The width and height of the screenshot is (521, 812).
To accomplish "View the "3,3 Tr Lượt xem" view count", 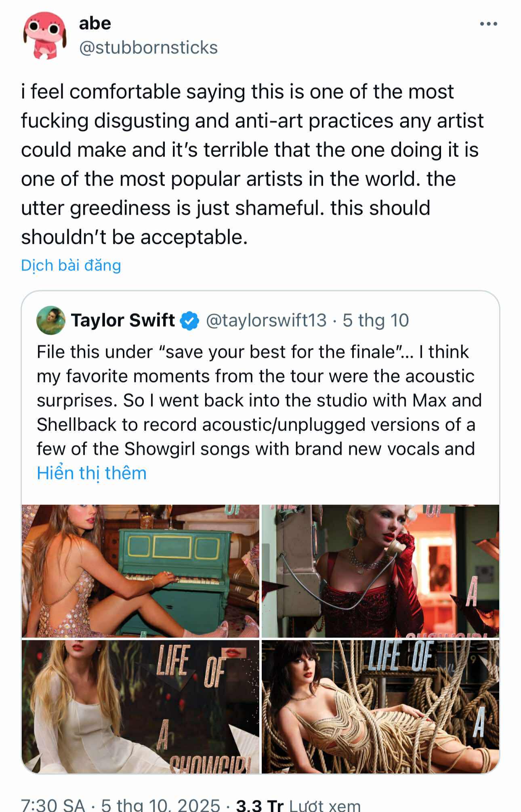I will pos(298,805).
